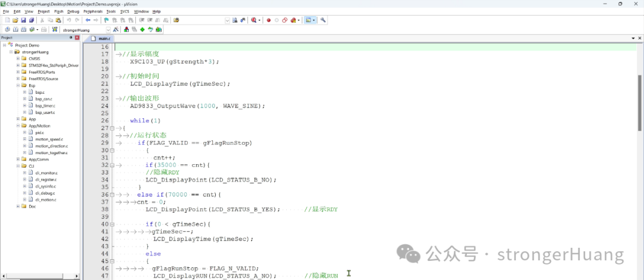Open Configuration with the wrench icon

click(323, 20)
